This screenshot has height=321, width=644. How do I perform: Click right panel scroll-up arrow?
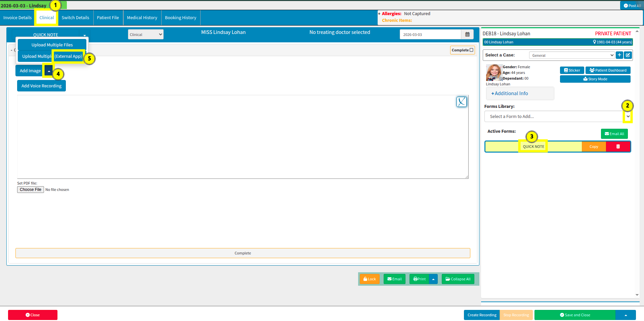637,31
